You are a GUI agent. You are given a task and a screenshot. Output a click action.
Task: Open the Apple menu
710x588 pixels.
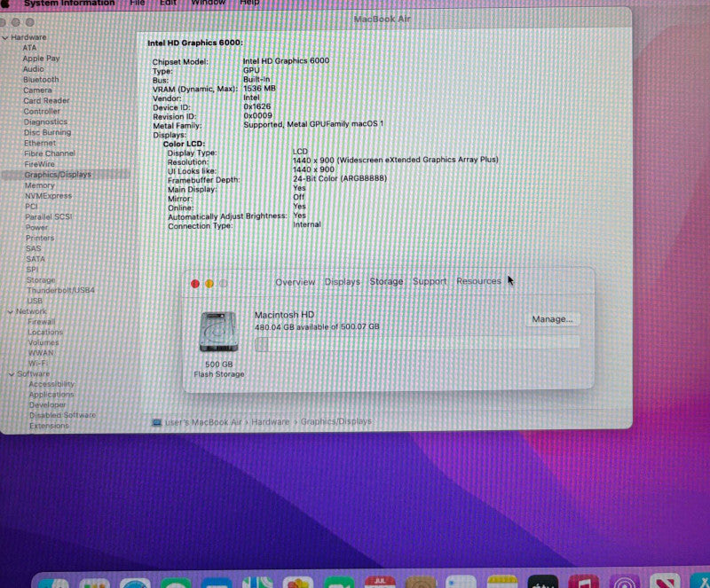click(5, 3)
